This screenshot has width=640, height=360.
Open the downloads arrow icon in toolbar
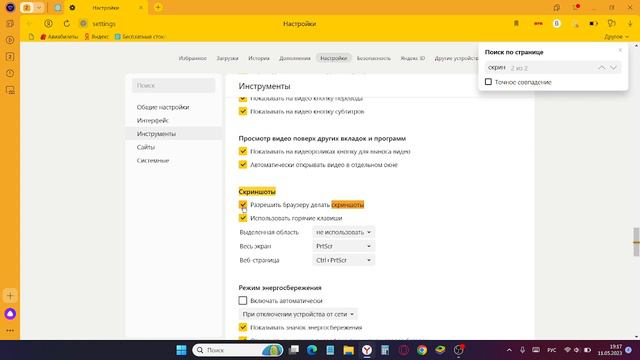630,24
